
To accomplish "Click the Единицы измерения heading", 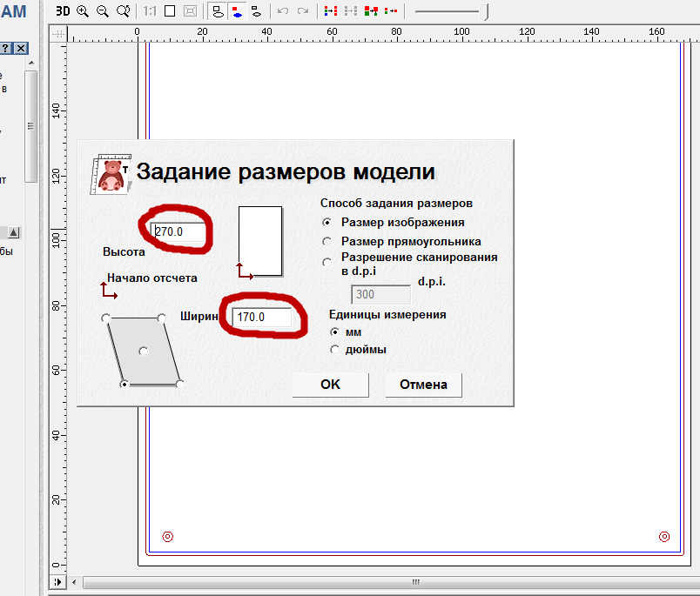I will pos(387,314).
